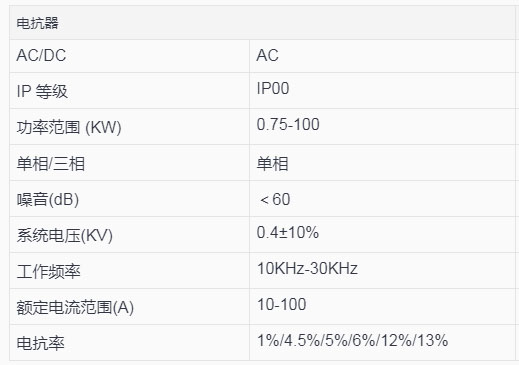Viewport: 519px width, 365px height.
Task: Click the 0.4±10% voltage value
Action: click(x=288, y=232)
